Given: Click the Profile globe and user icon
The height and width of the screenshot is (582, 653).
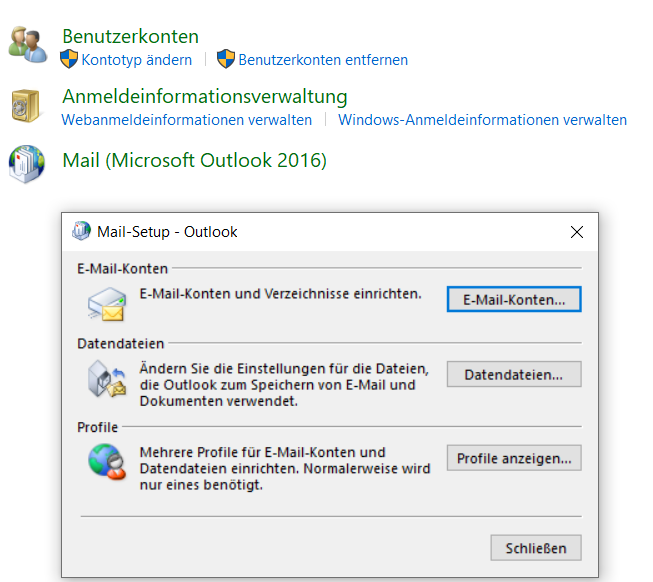Looking at the screenshot, I should click(x=107, y=462).
